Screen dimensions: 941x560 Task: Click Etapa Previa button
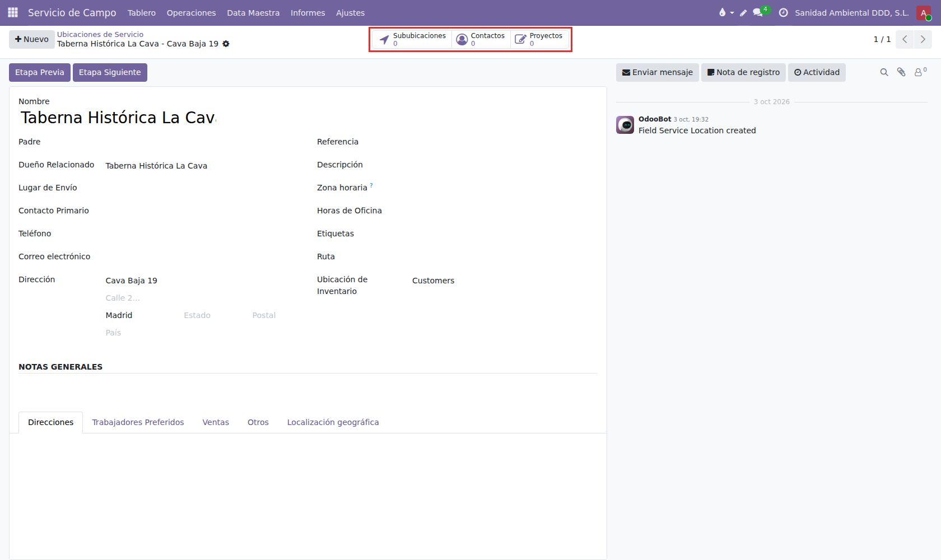[x=40, y=72]
